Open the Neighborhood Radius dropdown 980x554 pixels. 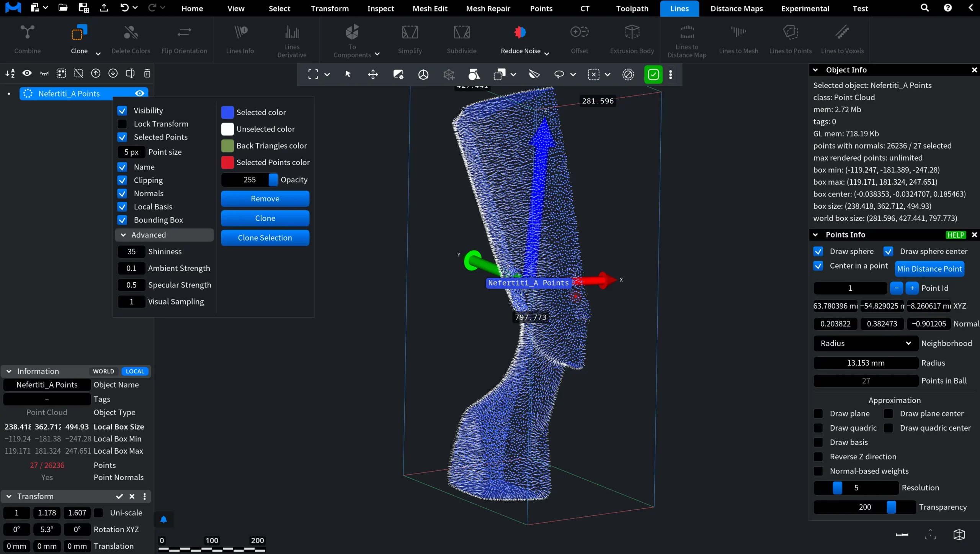[866, 343]
